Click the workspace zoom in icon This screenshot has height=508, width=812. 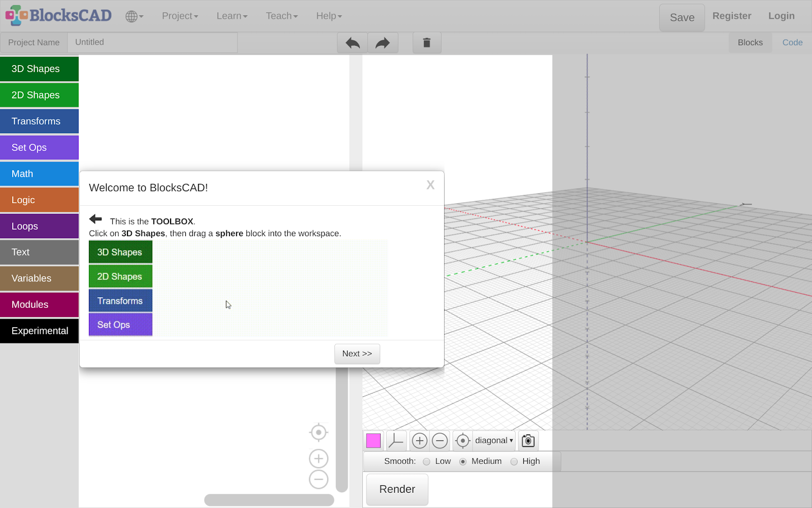[319, 459]
